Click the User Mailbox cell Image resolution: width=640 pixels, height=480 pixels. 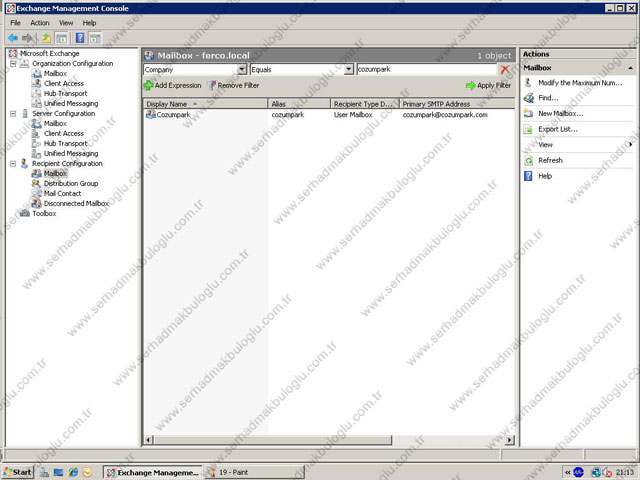tap(353, 115)
